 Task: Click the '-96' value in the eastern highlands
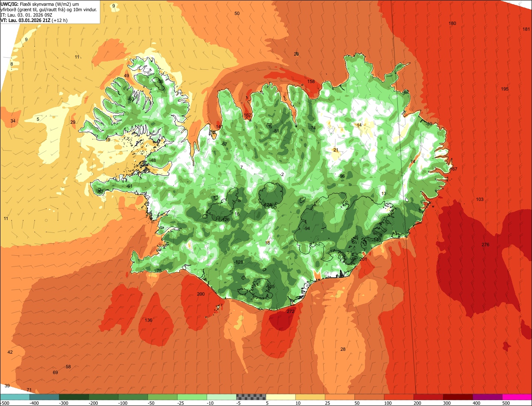pyautogui.click(x=342, y=176)
